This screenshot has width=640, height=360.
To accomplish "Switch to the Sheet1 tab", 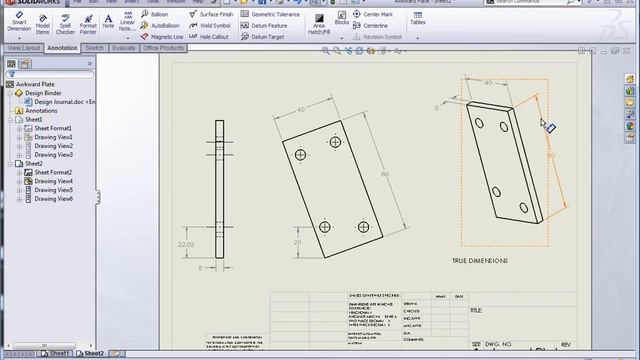I will click(x=55, y=353).
